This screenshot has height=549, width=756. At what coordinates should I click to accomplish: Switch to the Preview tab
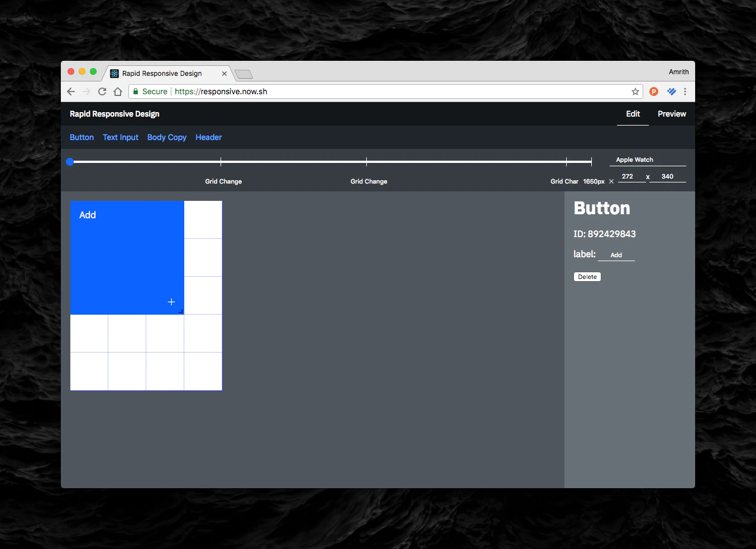(671, 114)
